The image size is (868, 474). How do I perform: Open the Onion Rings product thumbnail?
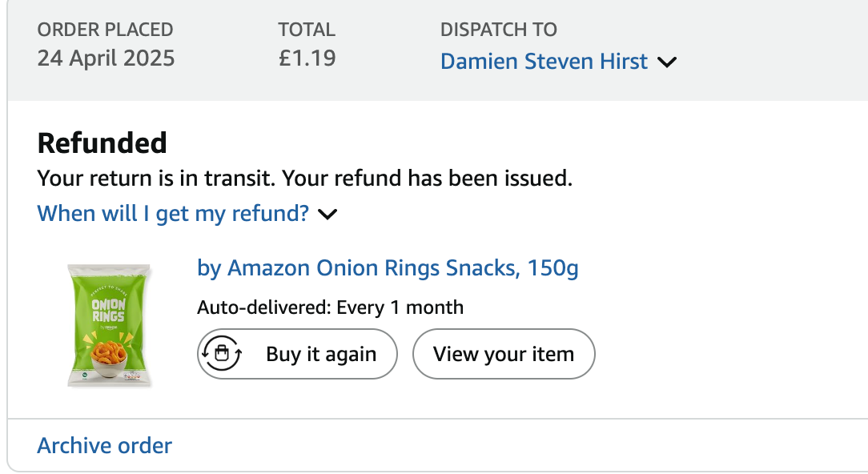point(109,326)
